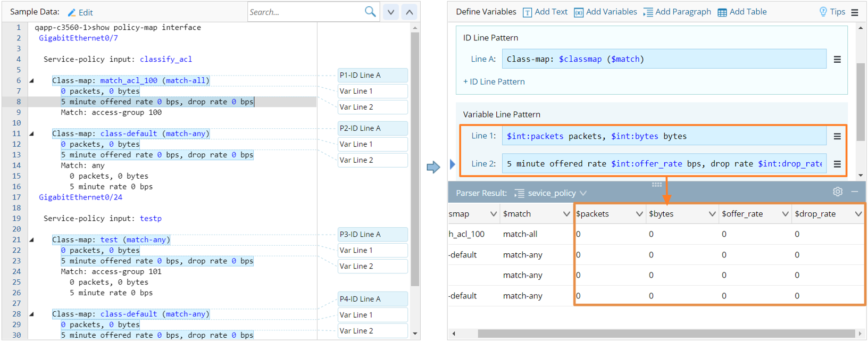This screenshot has height=341, width=868.
Task: Add a new ID Line Pattern
Action: (x=494, y=82)
